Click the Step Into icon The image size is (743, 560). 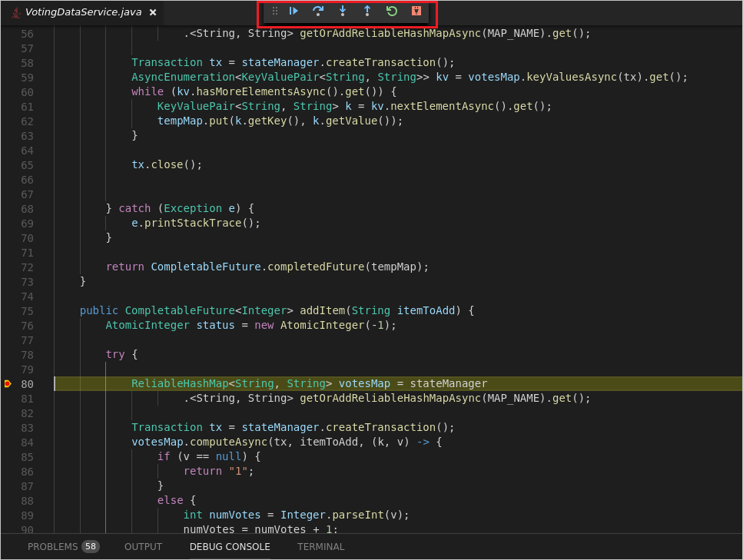tap(343, 11)
